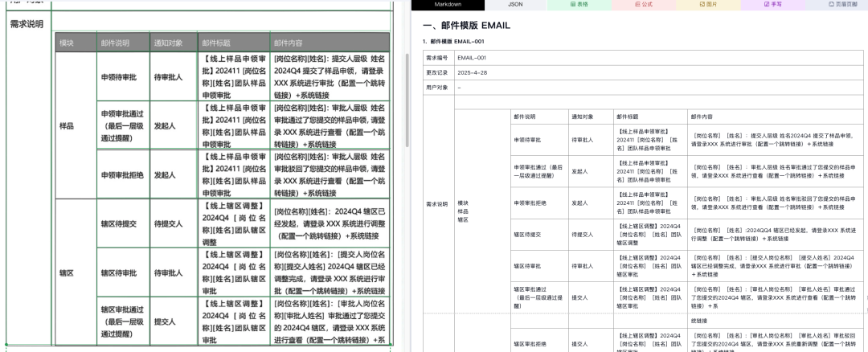Viewport: 868px width, 352px height.
Task: Click the 申领审批拒绝 cell in the left document
Action: (x=123, y=175)
